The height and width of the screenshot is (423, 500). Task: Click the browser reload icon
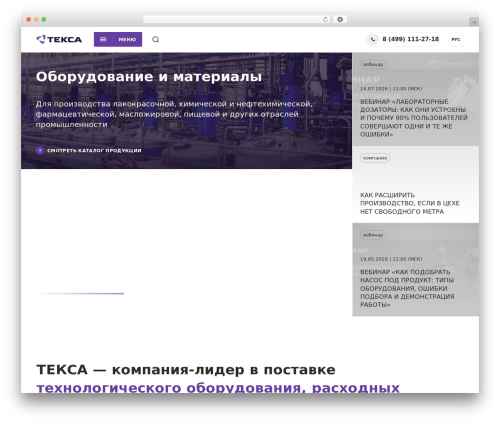(325, 19)
